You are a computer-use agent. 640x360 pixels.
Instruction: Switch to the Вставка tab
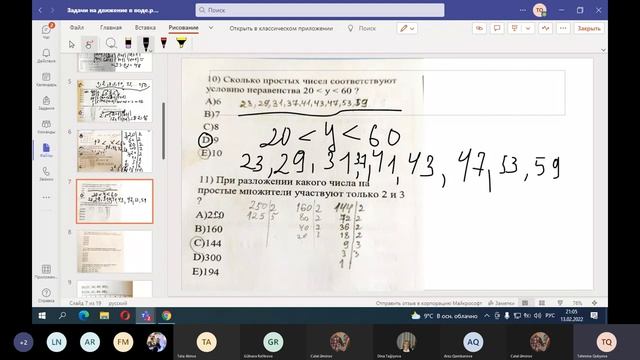145,28
